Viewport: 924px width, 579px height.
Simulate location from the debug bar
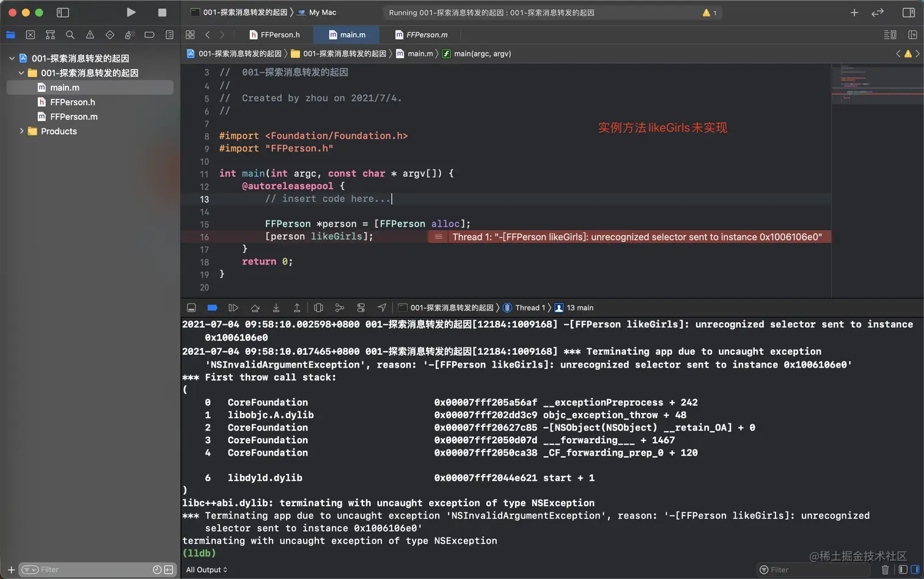coord(382,308)
